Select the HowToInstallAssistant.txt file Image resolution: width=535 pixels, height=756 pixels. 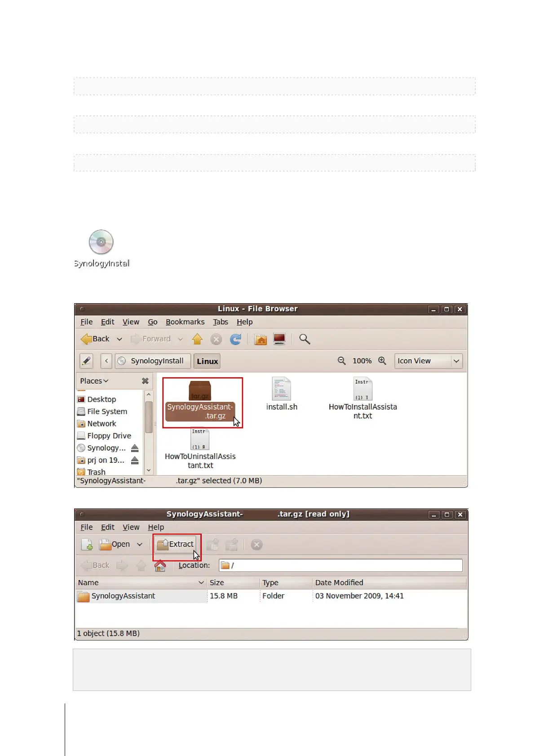coord(363,398)
